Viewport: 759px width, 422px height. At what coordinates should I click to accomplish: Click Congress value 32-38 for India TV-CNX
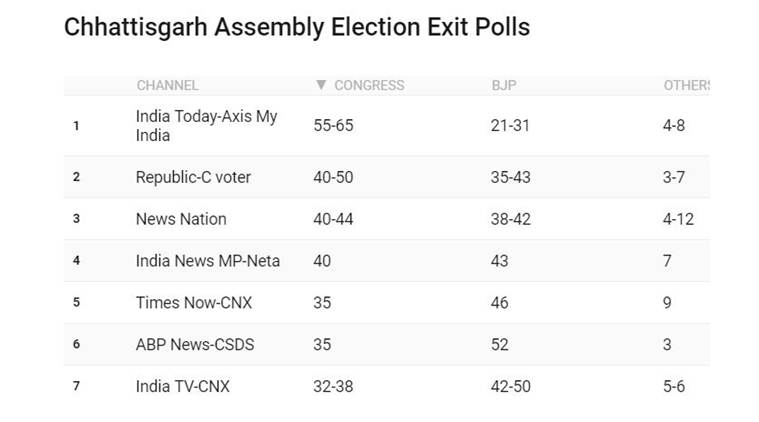click(334, 386)
